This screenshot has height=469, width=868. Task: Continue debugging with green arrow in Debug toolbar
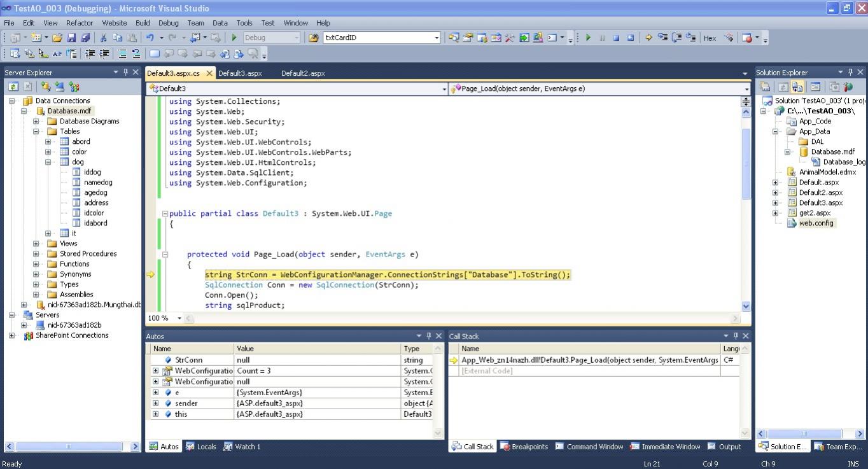click(x=588, y=38)
